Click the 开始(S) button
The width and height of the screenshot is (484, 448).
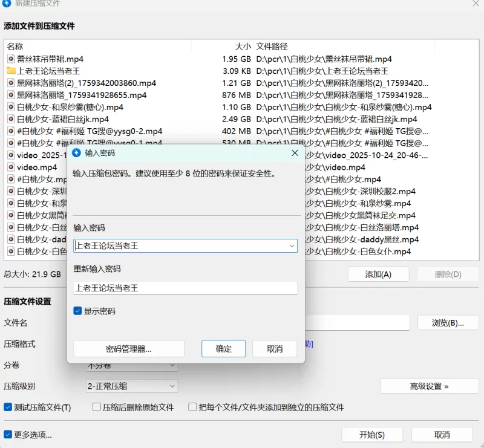pos(372,435)
